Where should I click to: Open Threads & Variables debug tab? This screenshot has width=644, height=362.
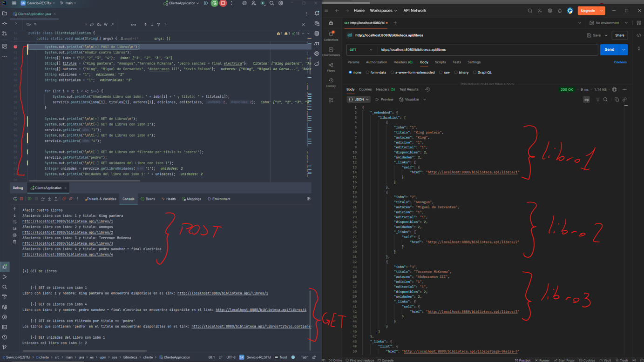click(101, 199)
